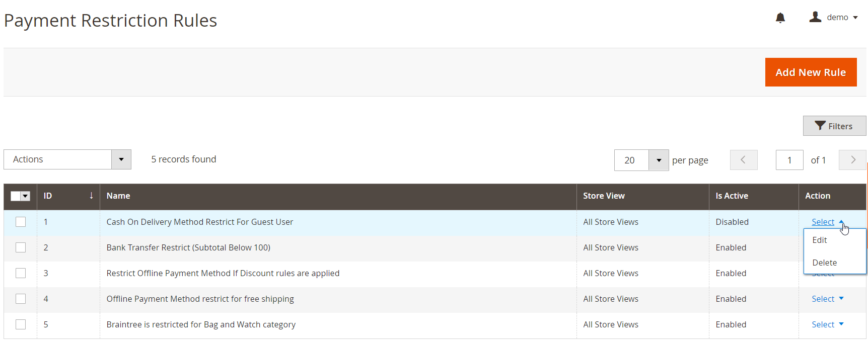Open Select dropdown for rule ID 5
Image resolution: width=868 pixels, height=343 pixels.
click(x=827, y=324)
